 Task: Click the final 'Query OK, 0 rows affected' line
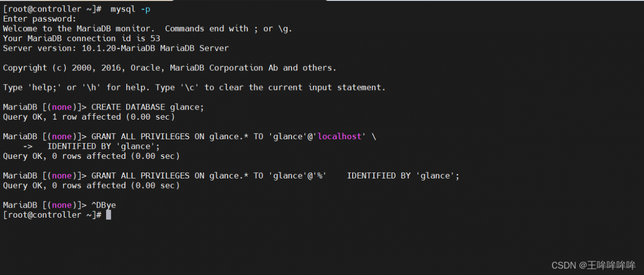[91, 186]
